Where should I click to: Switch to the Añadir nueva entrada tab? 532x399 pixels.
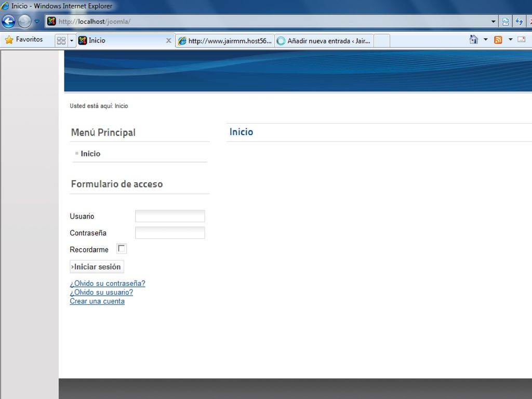click(x=324, y=41)
